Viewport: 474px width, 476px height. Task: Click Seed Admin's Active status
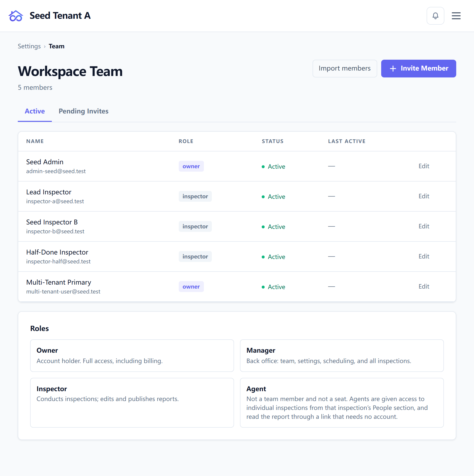coord(273,166)
